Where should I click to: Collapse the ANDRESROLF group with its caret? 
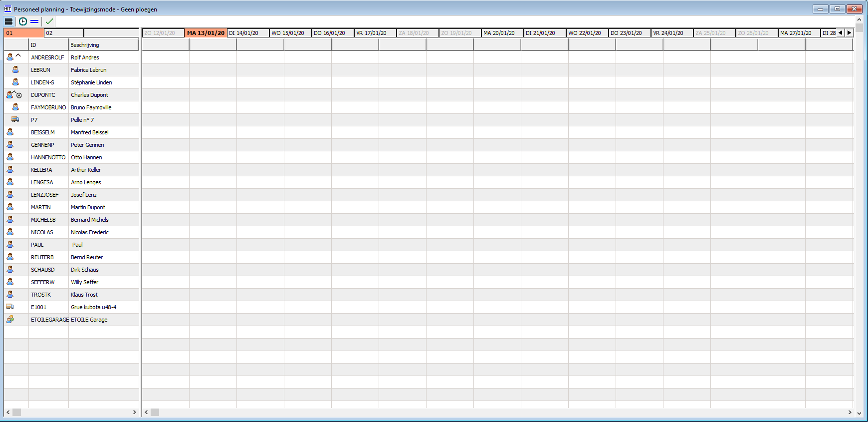[x=18, y=55]
